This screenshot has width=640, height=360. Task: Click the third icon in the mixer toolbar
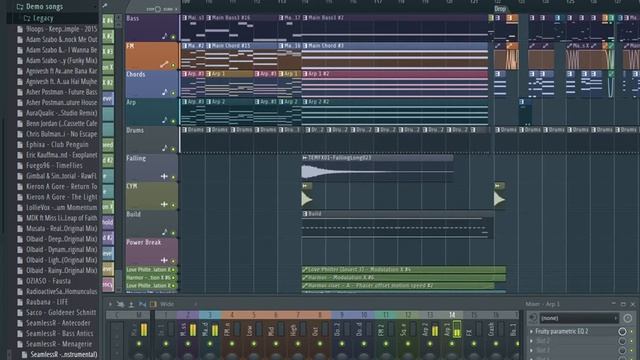point(131,304)
